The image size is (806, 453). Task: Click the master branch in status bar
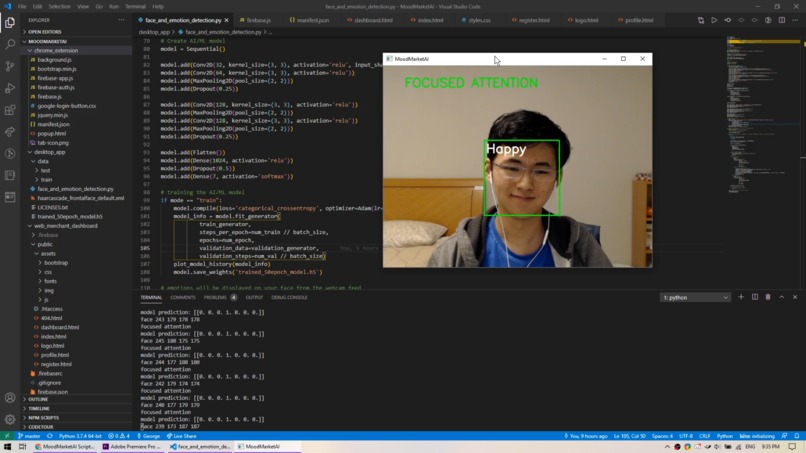(29, 436)
